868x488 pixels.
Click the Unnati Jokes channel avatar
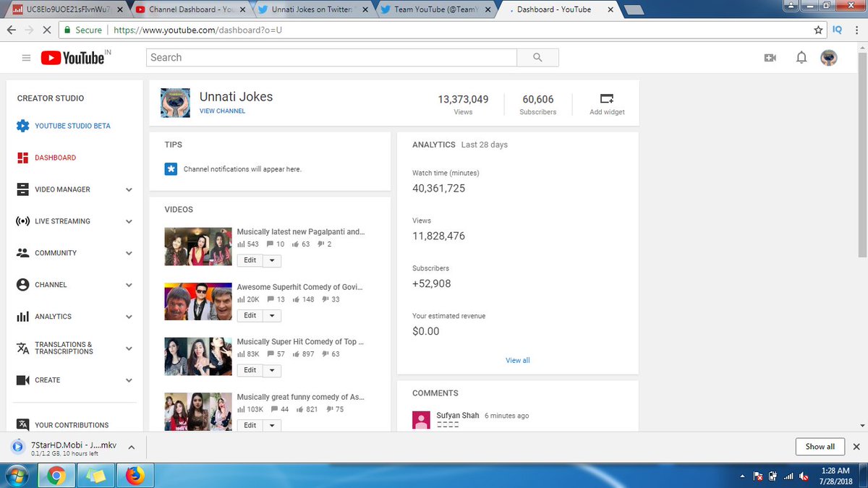click(174, 102)
